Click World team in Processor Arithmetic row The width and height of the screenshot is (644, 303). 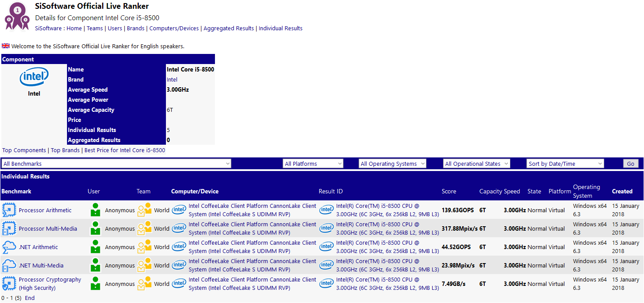click(x=162, y=210)
